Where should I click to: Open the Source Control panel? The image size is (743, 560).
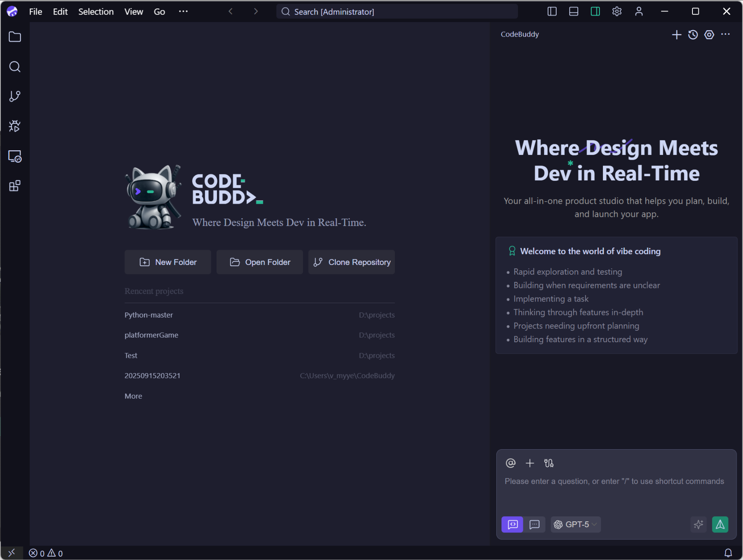14,96
